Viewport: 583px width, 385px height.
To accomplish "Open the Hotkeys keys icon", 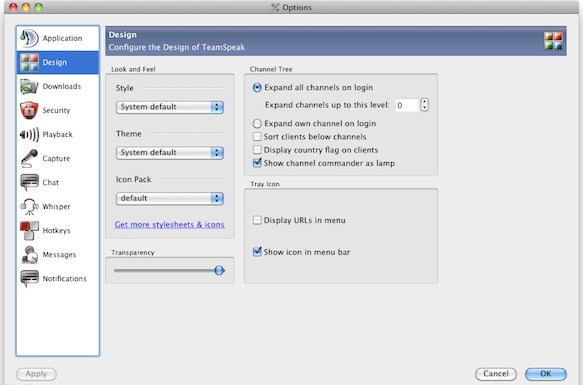I will click(29, 231).
